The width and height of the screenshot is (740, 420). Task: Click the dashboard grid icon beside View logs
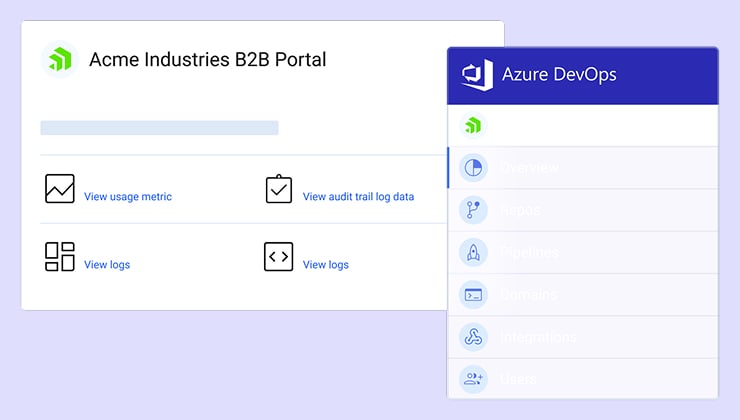(60, 257)
